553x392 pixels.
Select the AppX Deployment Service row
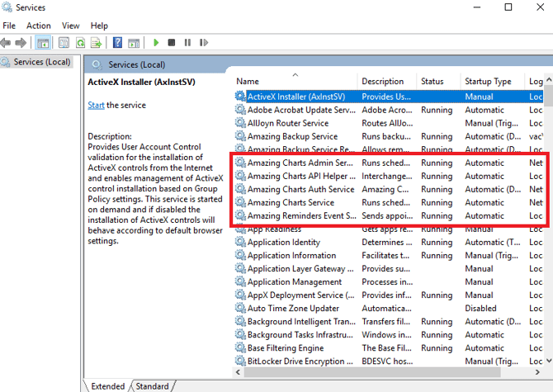(389, 295)
